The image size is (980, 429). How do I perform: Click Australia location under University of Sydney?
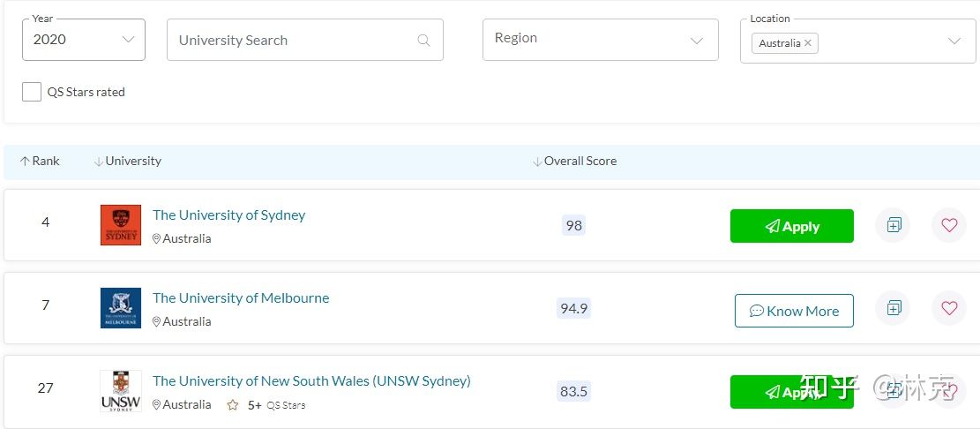[x=182, y=239]
